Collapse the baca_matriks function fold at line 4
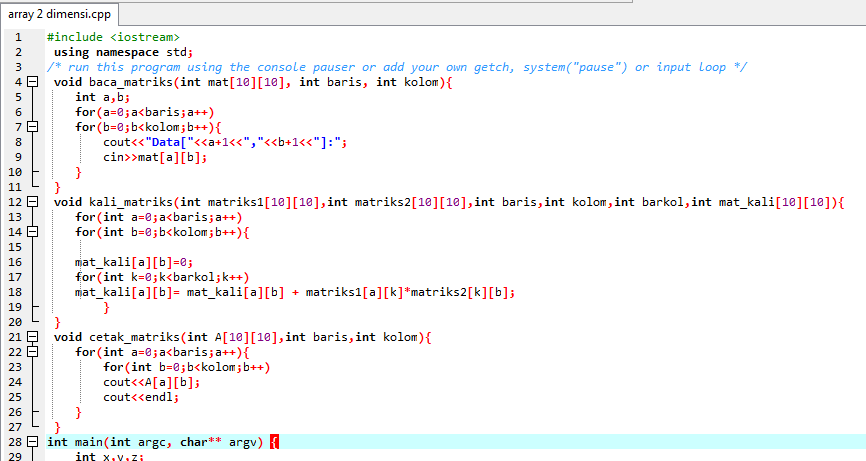The height and width of the screenshot is (461, 866). [33, 82]
